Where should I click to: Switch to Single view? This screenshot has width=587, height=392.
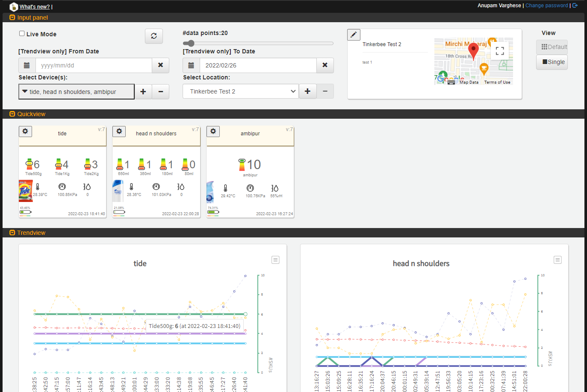pos(552,62)
